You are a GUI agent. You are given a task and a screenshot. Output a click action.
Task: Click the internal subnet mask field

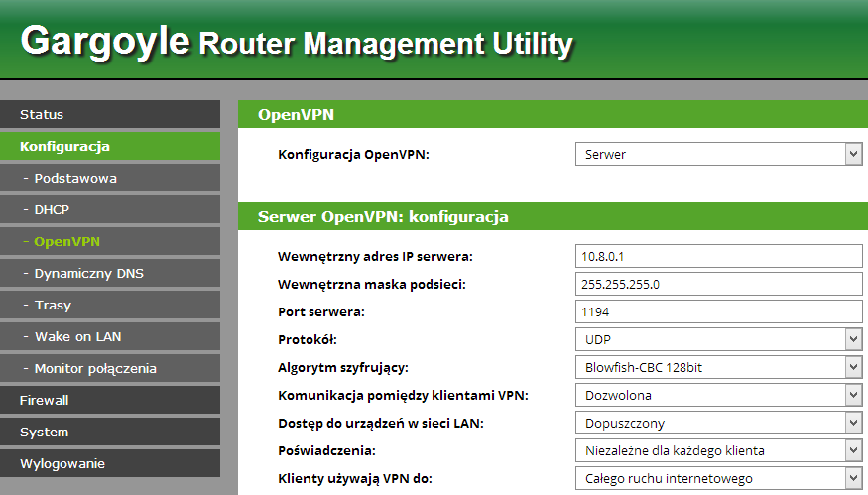click(x=718, y=284)
